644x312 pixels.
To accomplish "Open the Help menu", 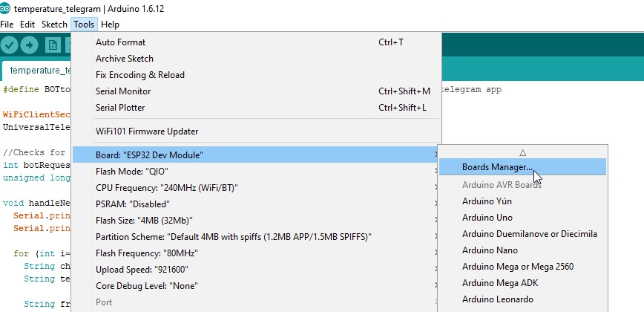I will pos(110,25).
